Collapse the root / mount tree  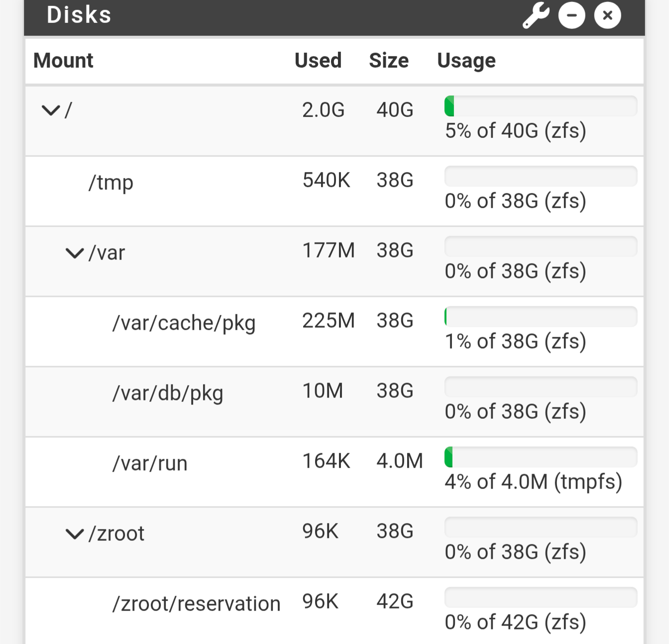click(x=51, y=110)
